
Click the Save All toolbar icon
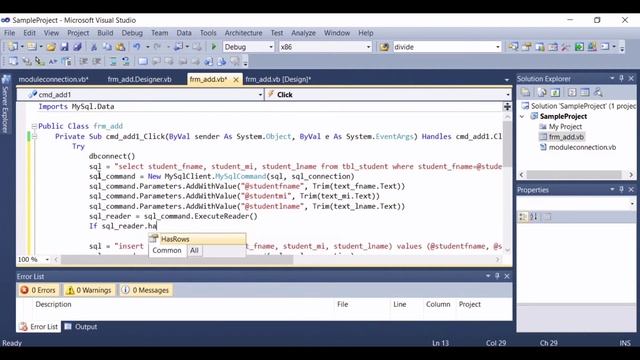pos(78,47)
